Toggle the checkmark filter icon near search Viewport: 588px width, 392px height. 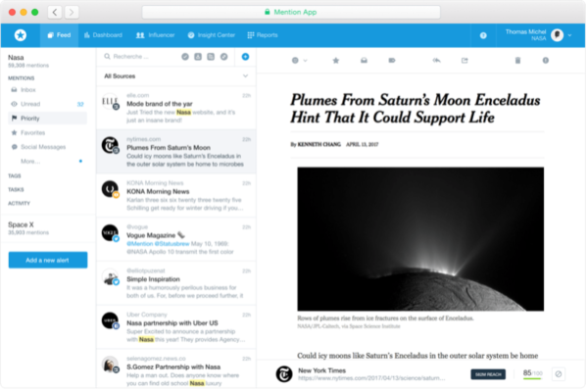185,57
